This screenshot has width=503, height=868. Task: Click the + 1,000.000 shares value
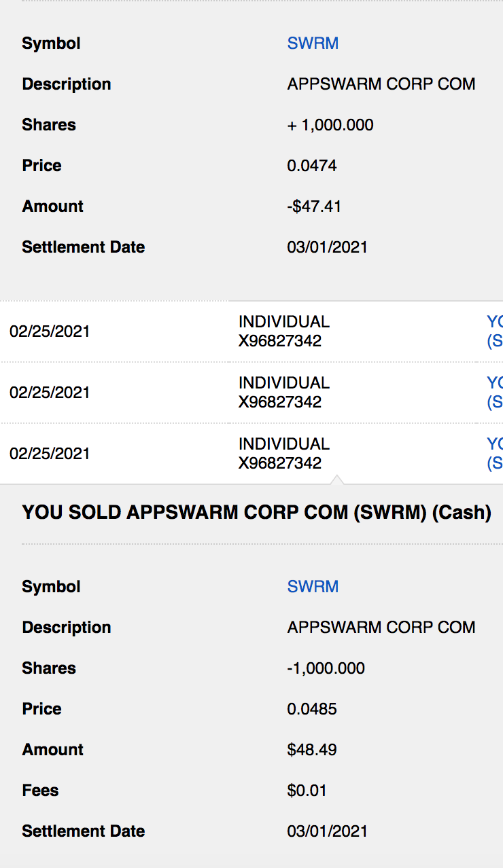tap(330, 125)
